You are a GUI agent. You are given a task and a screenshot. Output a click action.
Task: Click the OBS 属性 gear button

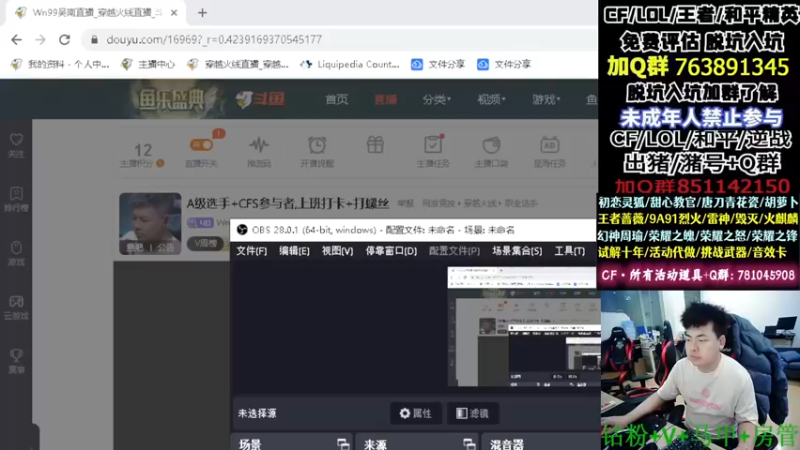416,413
